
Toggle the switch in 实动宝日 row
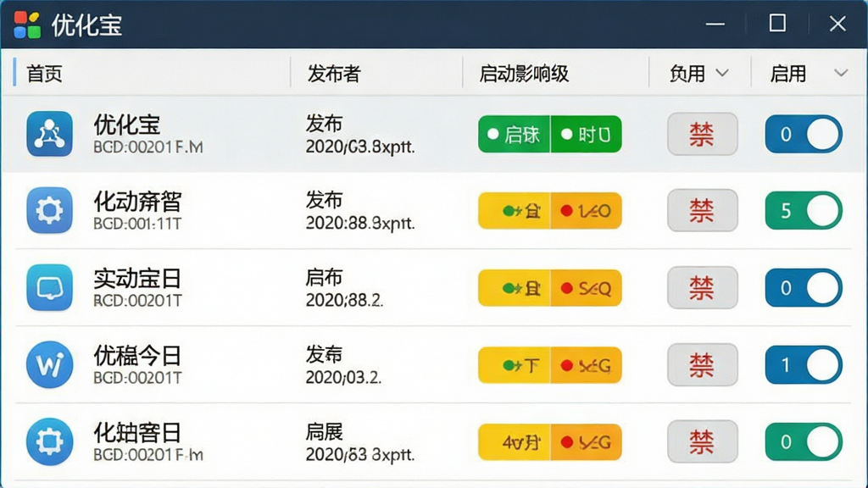[804, 288]
